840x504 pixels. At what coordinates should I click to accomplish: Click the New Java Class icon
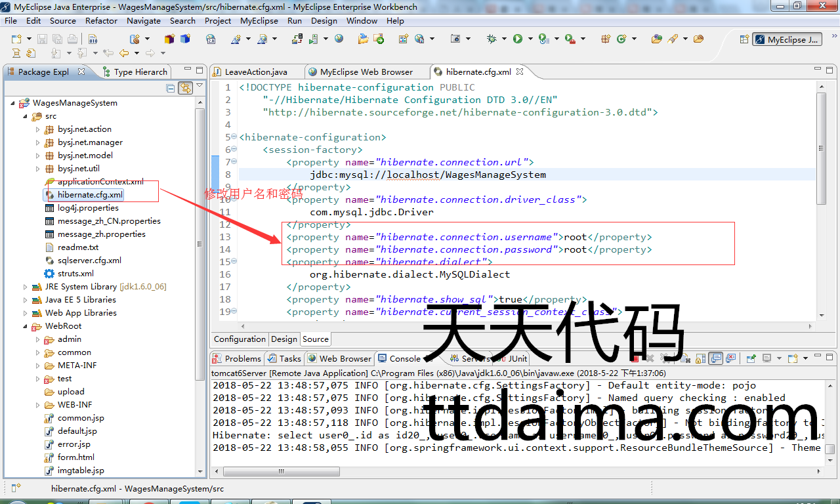pos(621,39)
